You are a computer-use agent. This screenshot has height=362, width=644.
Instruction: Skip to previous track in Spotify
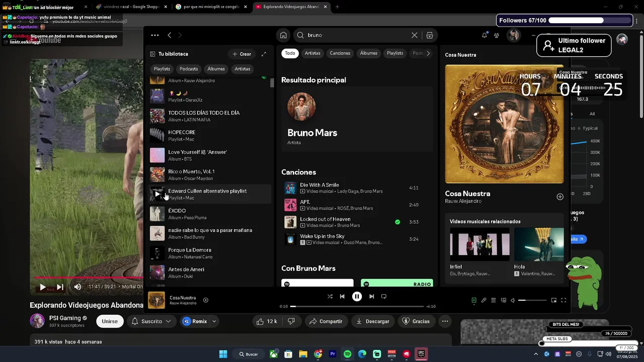point(342,297)
